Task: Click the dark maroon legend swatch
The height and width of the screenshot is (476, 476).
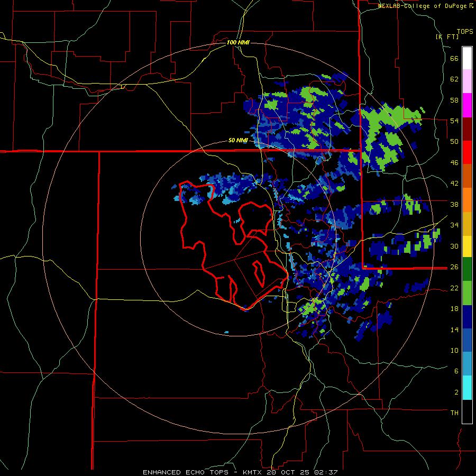Action: point(467,129)
